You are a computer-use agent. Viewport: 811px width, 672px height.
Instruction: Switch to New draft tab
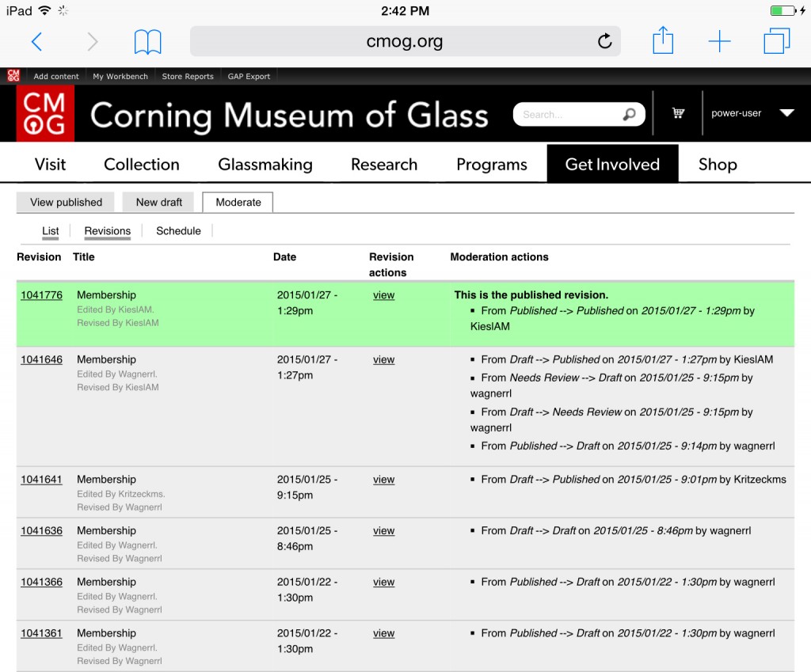pos(158,202)
